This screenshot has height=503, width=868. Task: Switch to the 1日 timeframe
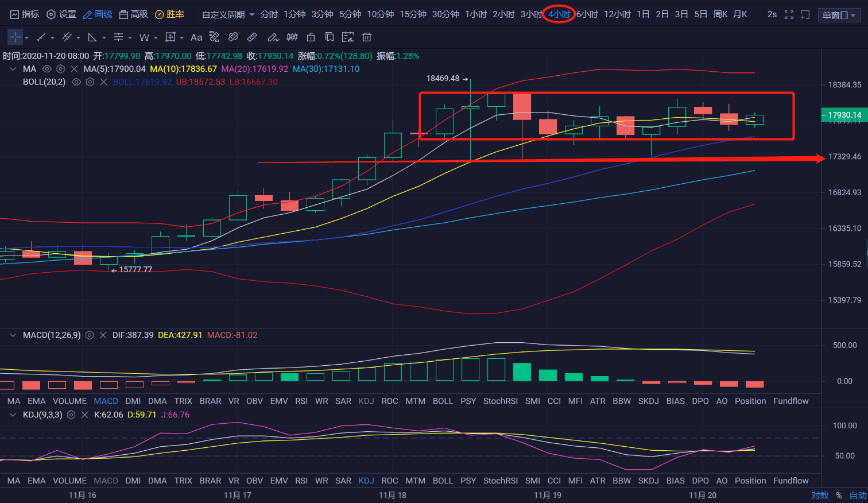tap(643, 14)
